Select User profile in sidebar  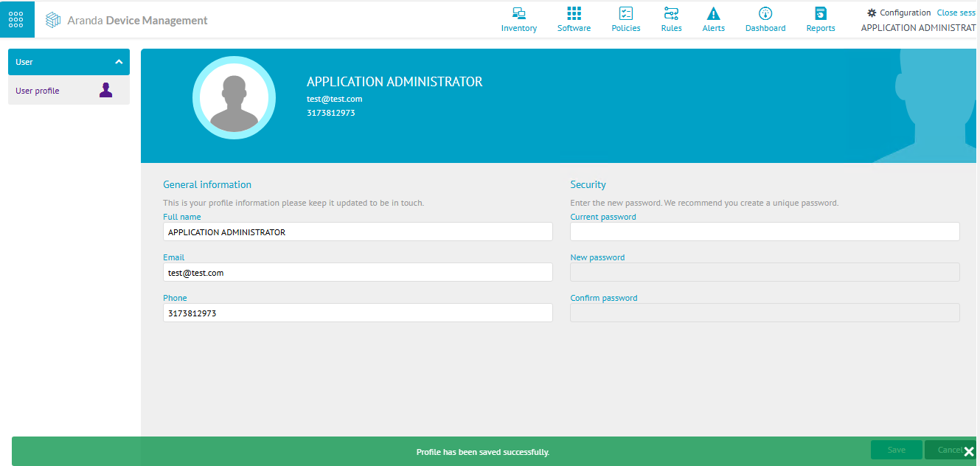(x=69, y=91)
